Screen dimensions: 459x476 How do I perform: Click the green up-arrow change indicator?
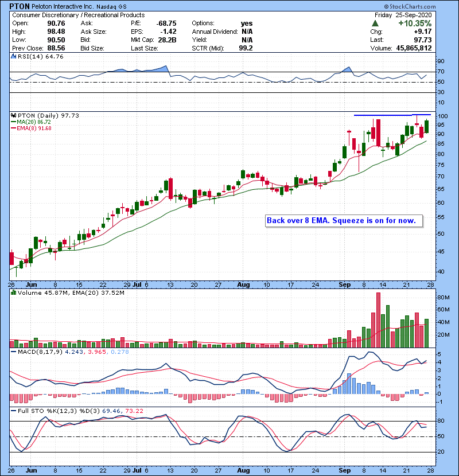375,24
